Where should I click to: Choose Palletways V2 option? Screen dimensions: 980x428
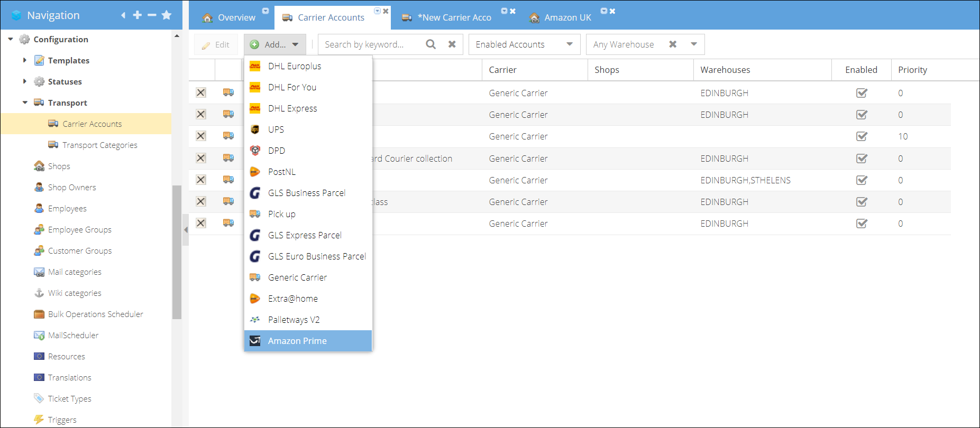(x=308, y=320)
